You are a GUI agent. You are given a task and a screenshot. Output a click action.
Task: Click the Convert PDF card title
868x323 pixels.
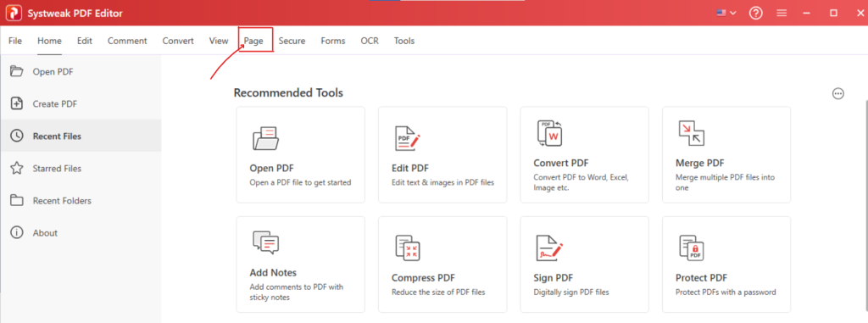coord(561,164)
